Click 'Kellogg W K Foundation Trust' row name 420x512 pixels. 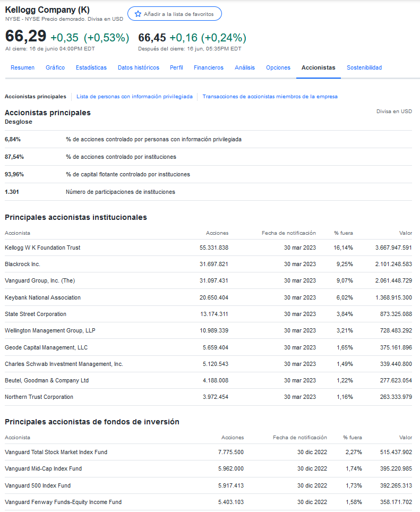tap(42, 248)
